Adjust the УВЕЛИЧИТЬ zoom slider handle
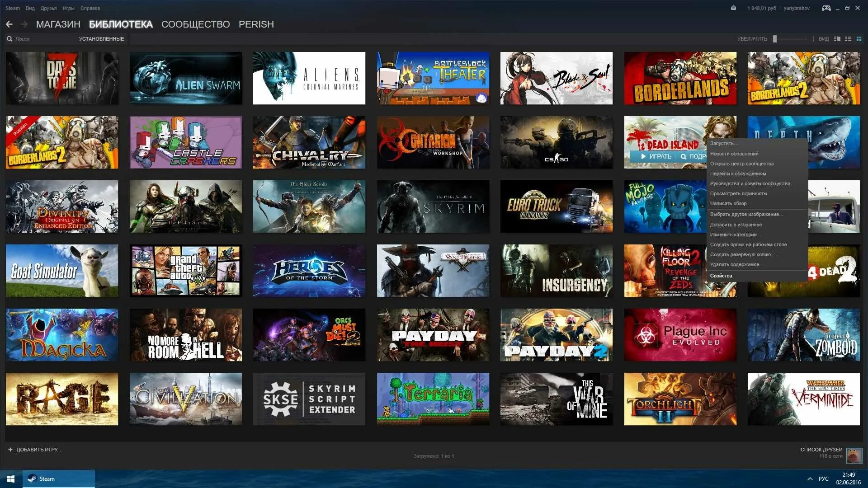Screen dimensions: 868x488 pyautogui.click(x=774, y=39)
